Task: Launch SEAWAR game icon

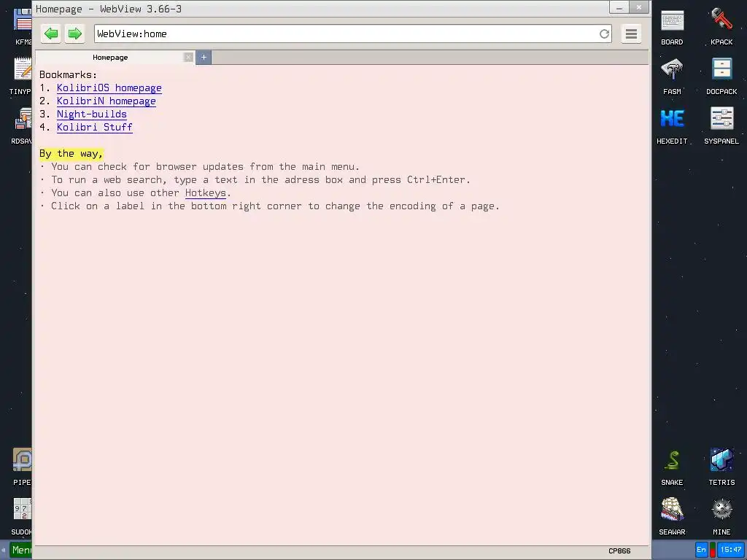Action: pos(672,517)
